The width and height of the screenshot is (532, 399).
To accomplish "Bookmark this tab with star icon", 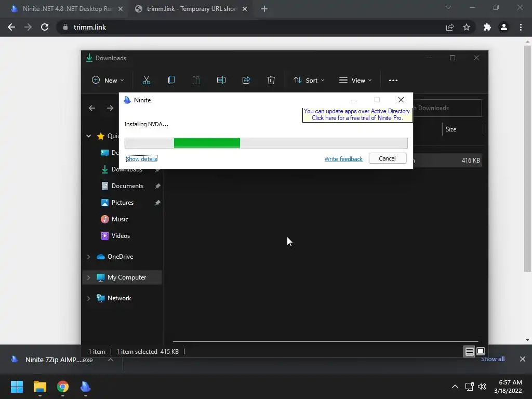I will pos(467,27).
